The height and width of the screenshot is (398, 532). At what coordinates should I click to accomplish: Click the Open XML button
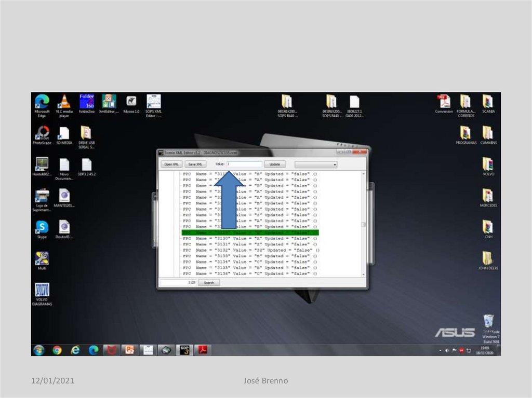(x=171, y=164)
